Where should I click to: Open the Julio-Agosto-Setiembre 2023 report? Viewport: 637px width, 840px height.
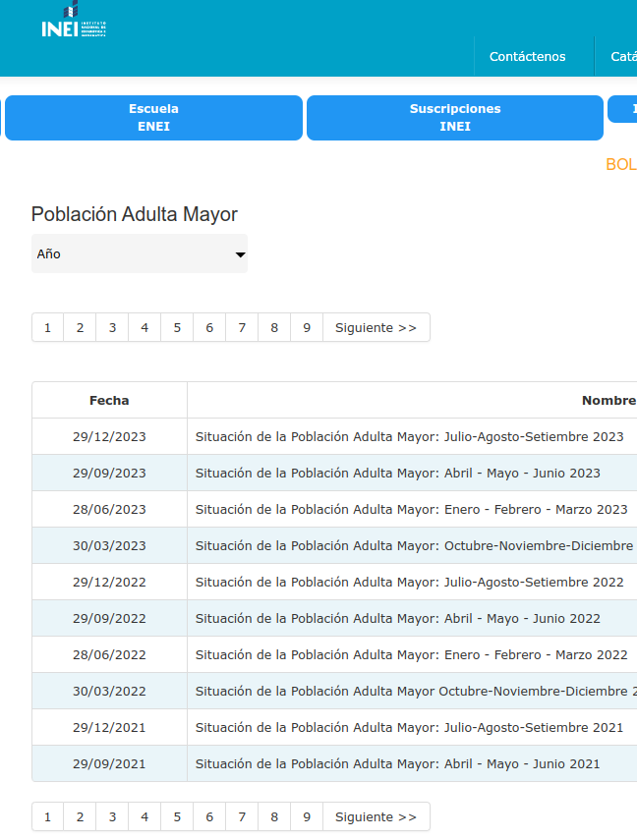(x=409, y=437)
